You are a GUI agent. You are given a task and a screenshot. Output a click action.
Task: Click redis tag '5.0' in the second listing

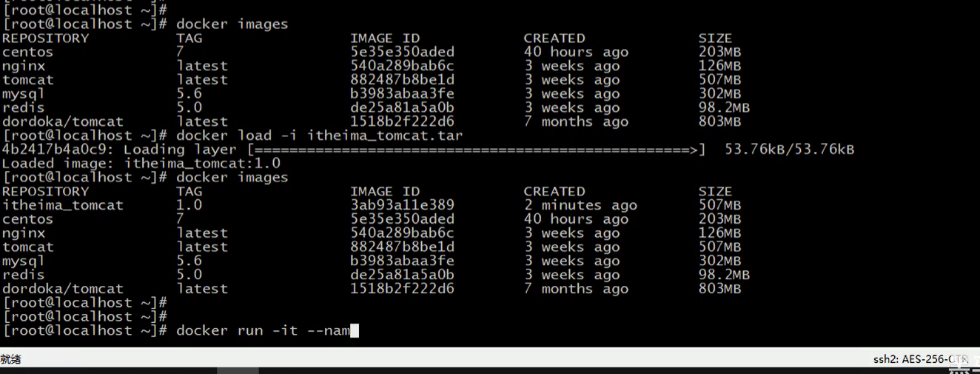pyautogui.click(x=189, y=275)
